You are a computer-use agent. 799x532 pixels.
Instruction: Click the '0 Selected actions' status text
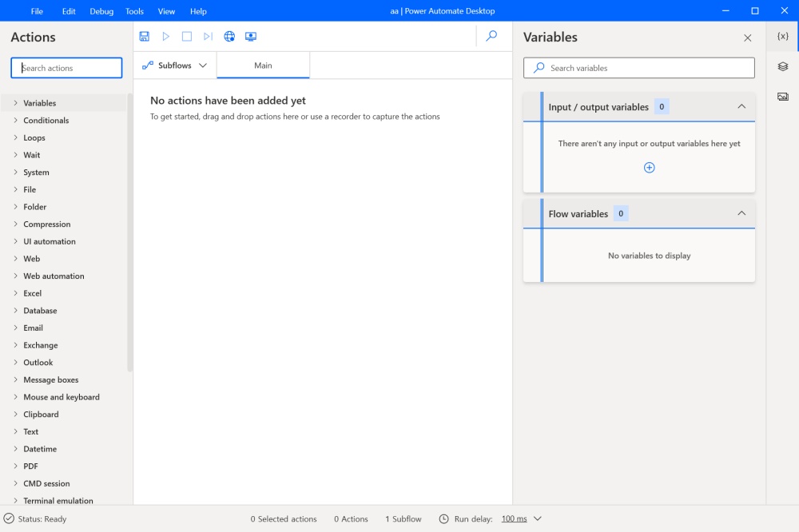pos(284,518)
